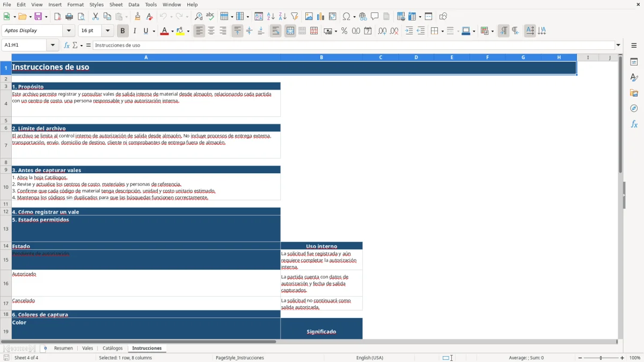Viewport: 644px width, 362px height.
Task: Sort descending Z to A
Action: 283,17
